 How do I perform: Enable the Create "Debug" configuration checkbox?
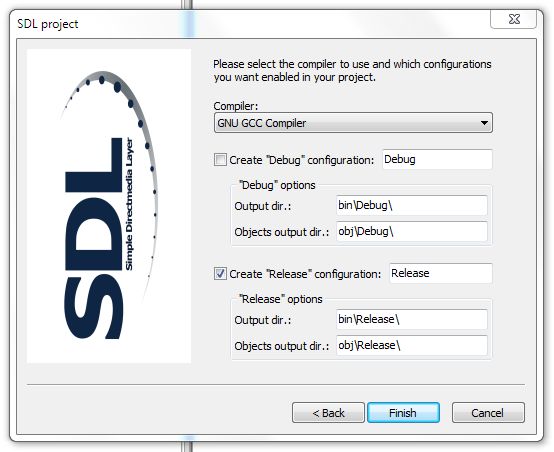pyautogui.click(x=220, y=159)
